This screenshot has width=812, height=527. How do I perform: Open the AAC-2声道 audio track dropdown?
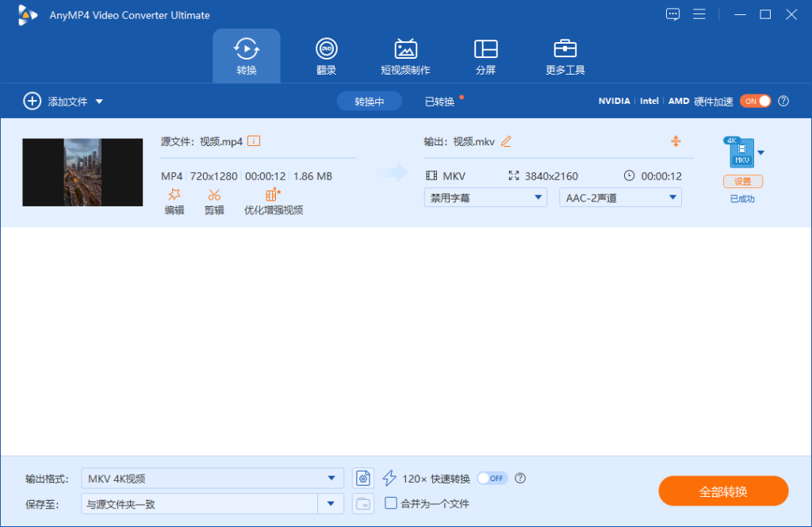point(620,197)
